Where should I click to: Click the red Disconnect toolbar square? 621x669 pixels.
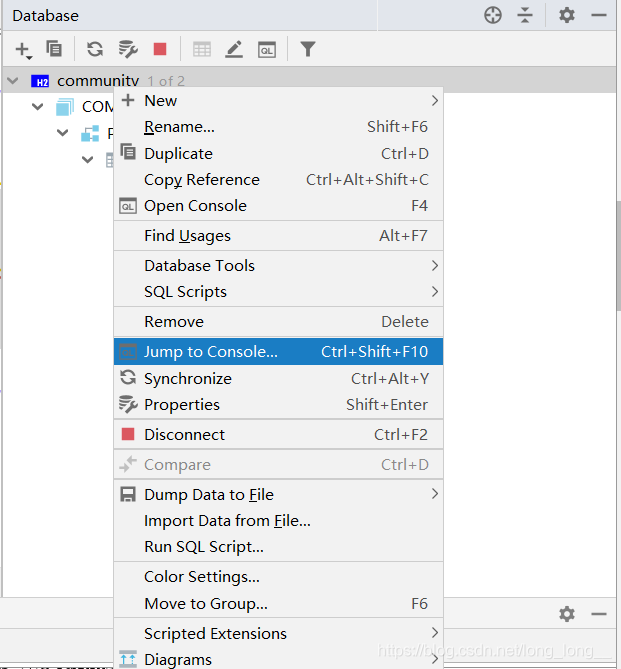tap(160, 49)
